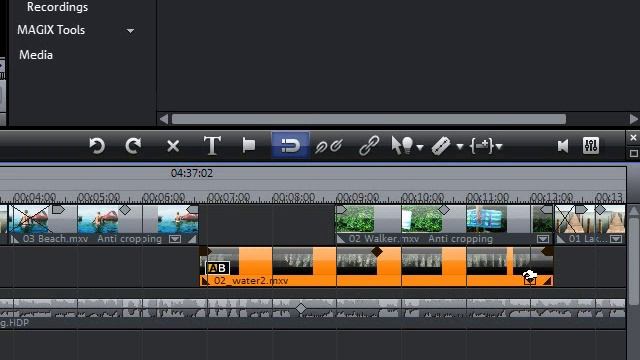This screenshot has width=640, height=360.
Task: Click the dark keyframe diamond on water clip
Action: 377,251
